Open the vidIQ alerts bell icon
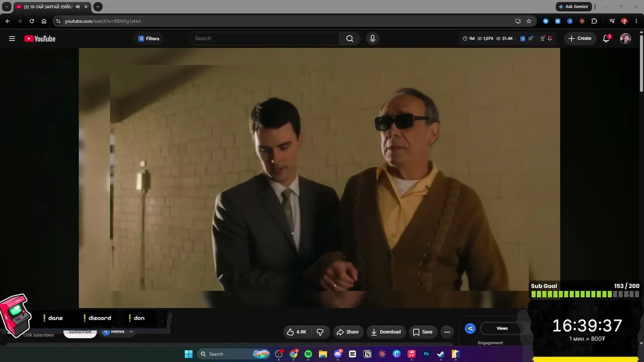This screenshot has width=644, height=362. pyautogui.click(x=550, y=39)
